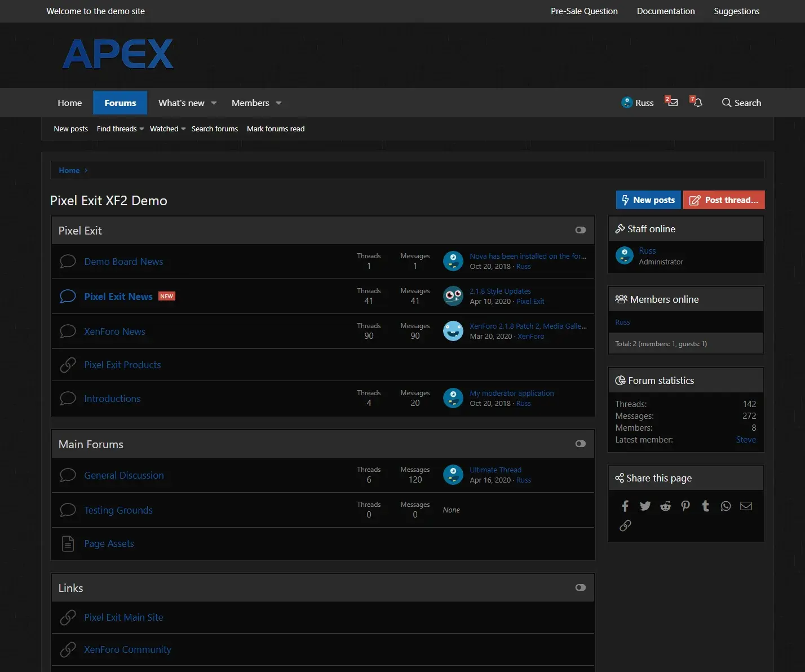Expand the Members dropdown arrow
805x672 pixels.
[x=278, y=103]
